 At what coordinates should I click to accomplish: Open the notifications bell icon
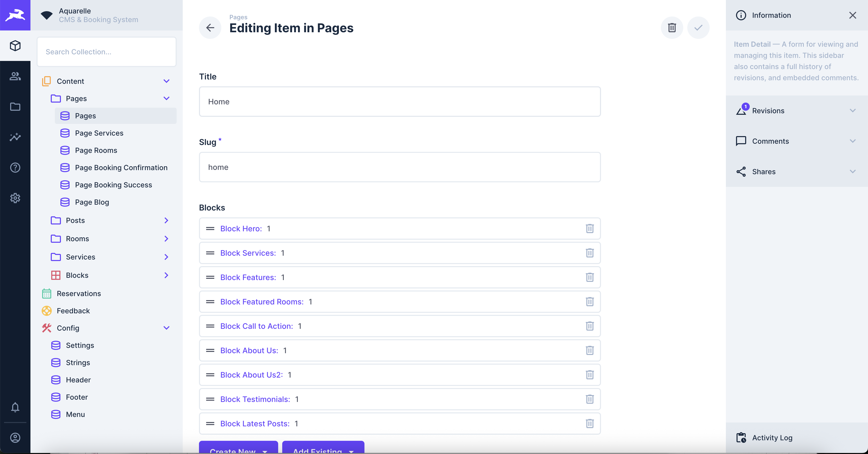pos(15,407)
